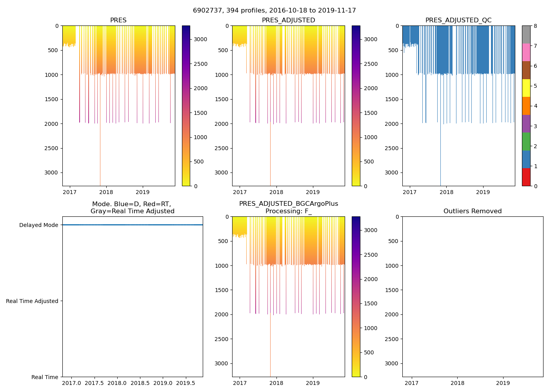This screenshot has height=392, width=549.
Task: Click the figure title with profile count
Action: (274, 11)
